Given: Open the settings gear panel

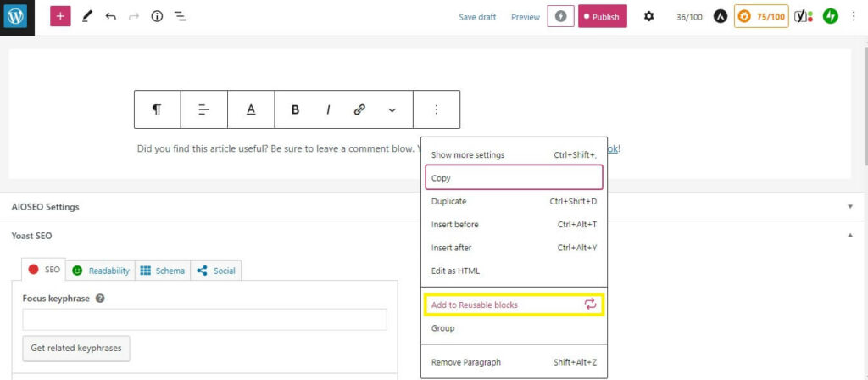Looking at the screenshot, I should (649, 16).
